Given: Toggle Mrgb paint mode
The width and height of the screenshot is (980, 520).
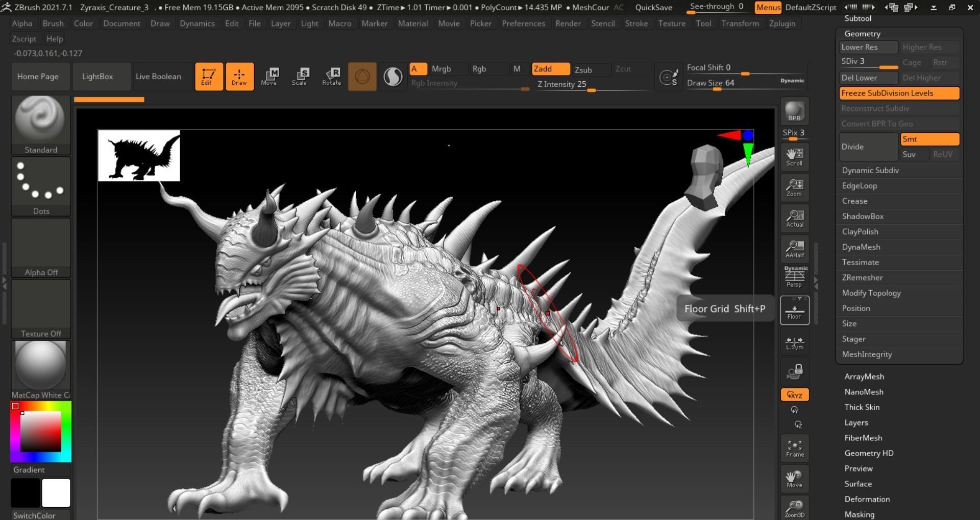Looking at the screenshot, I should [449, 69].
